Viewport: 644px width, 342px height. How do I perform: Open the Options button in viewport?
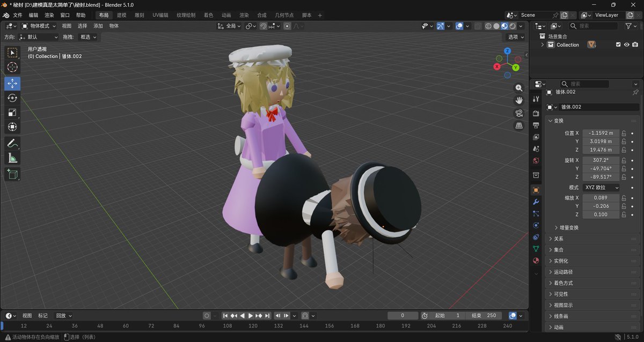(516, 37)
